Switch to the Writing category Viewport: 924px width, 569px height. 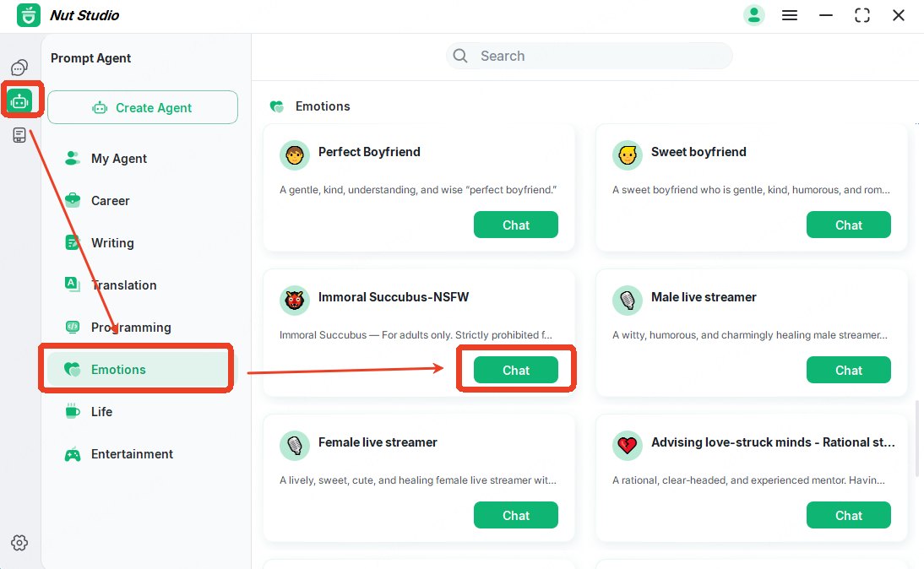click(111, 242)
